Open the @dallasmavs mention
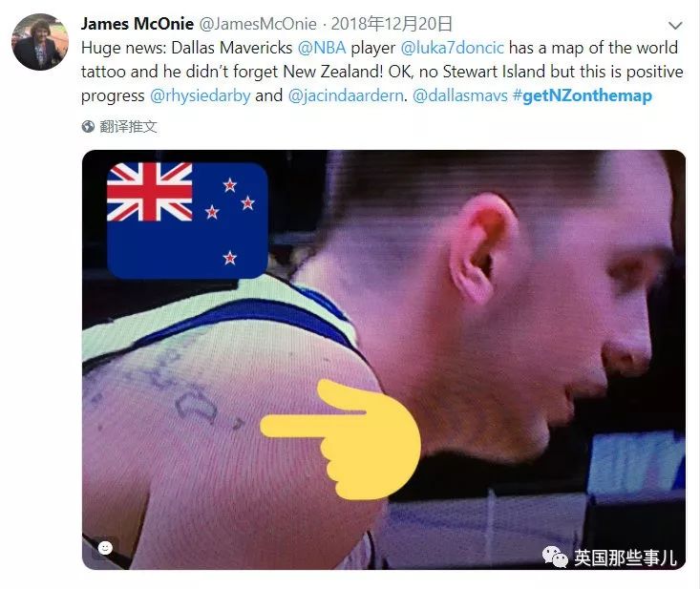 coord(460,95)
